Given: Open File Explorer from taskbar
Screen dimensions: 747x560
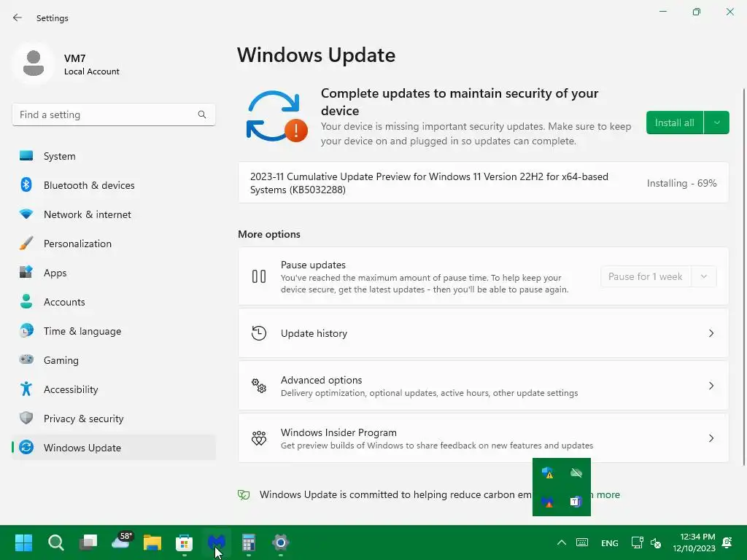Looking at the screenshot, I should click(152, 542).
